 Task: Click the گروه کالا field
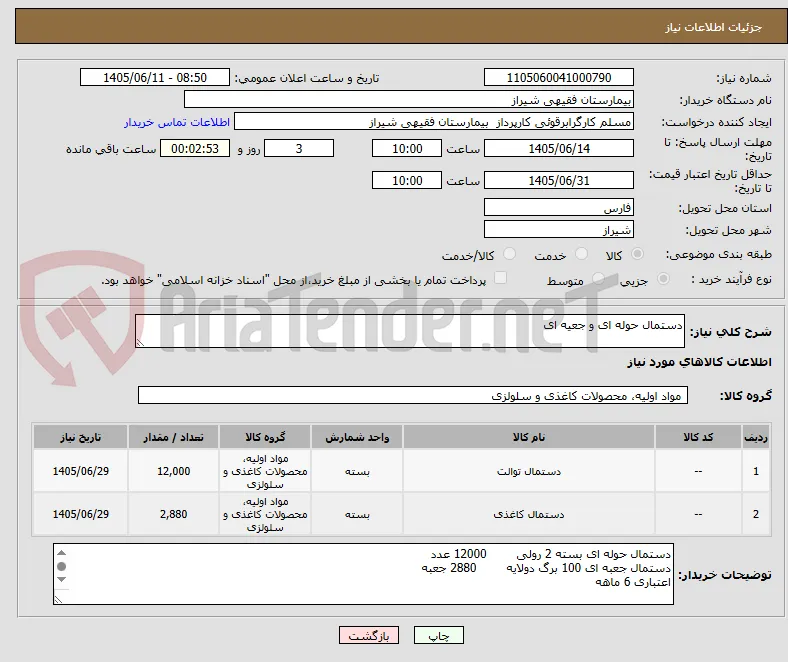coord(413,395)
